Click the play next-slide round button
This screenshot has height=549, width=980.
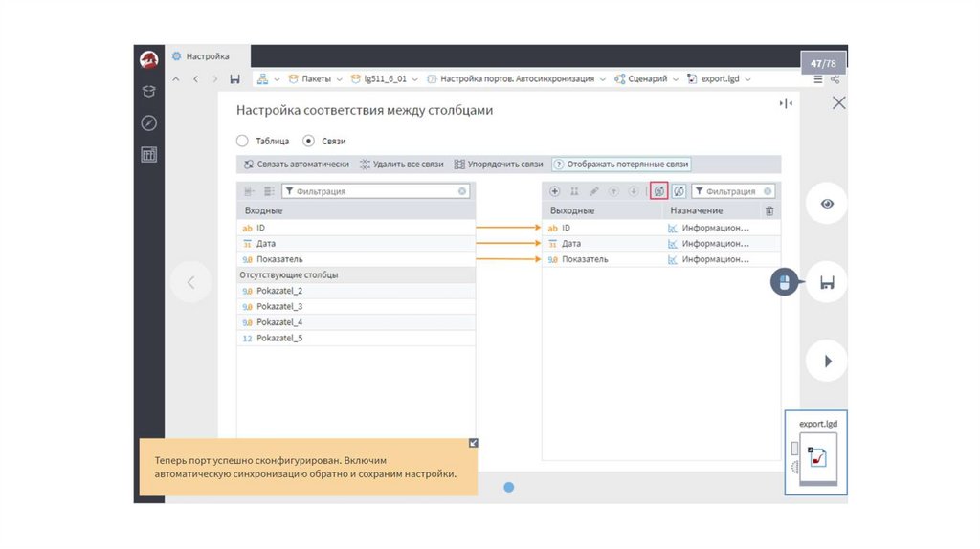(827, 362)
